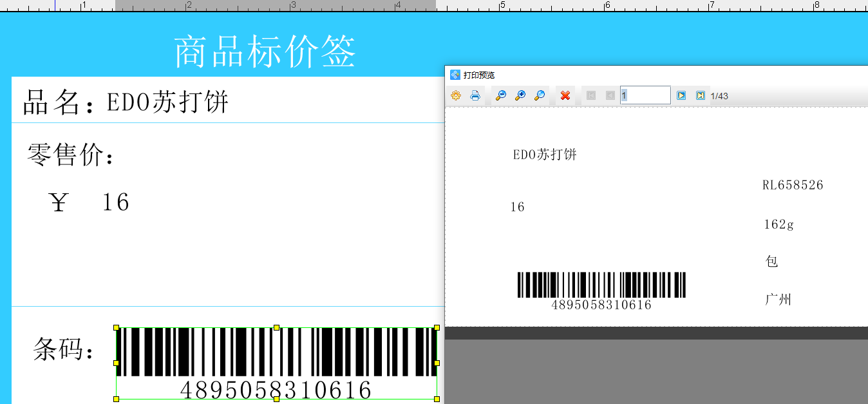Image resolution: width=868 pixels, height=404 pixels.
Task: Click the printer icon to print
Action: click(x=475, y=95)
